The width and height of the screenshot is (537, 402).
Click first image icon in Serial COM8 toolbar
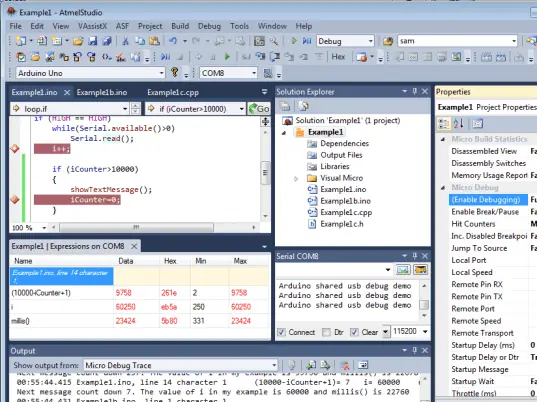pos(403,270)
